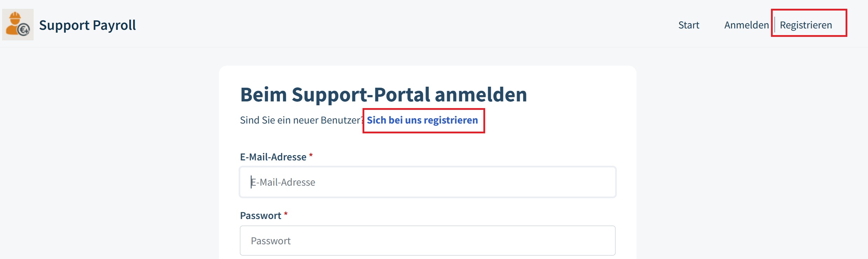This screenshot has width=868, height=259.
Task: Click the 'Beim Support-Portal anmelden' heading
Action: tap(383, 94)
